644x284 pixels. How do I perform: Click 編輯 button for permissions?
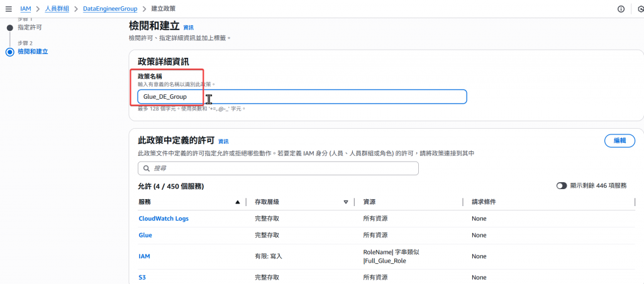(x=619, y=140)
